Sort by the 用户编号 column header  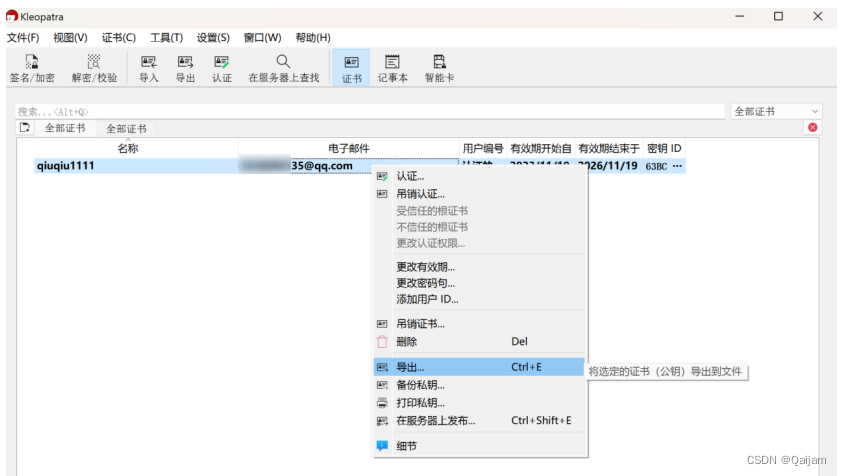(x=483, y=148)
